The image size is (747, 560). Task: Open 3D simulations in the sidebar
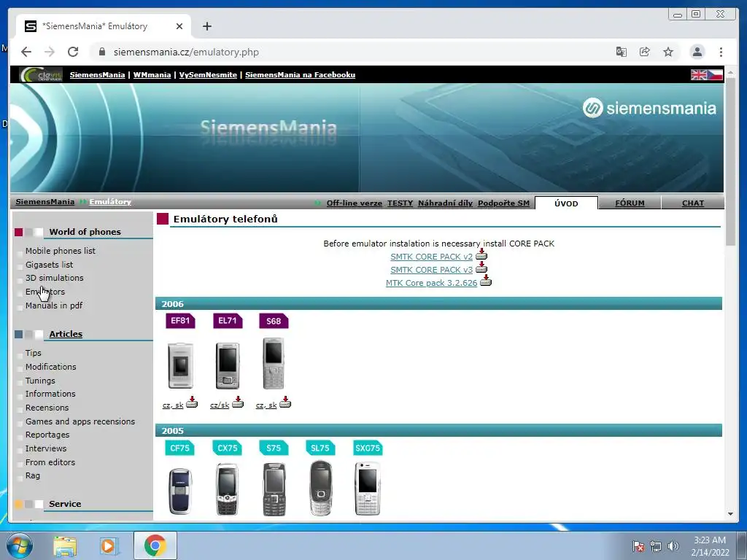click(54, 278)
